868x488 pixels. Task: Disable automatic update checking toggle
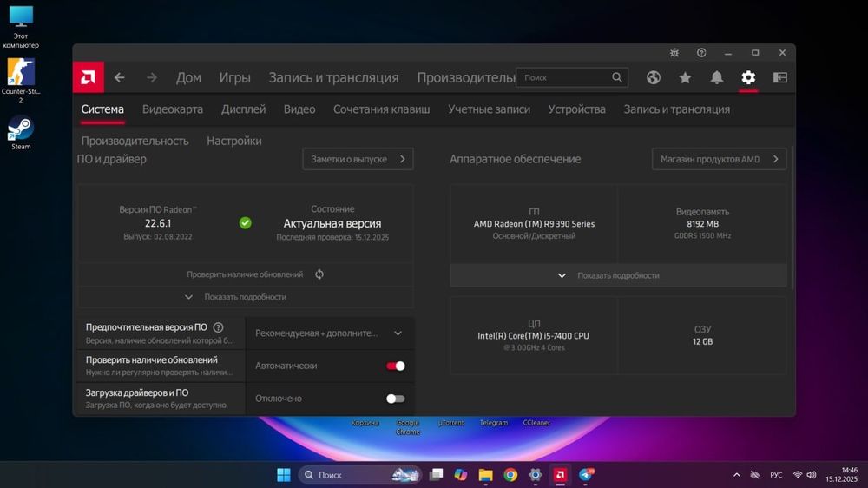[395, 366]
